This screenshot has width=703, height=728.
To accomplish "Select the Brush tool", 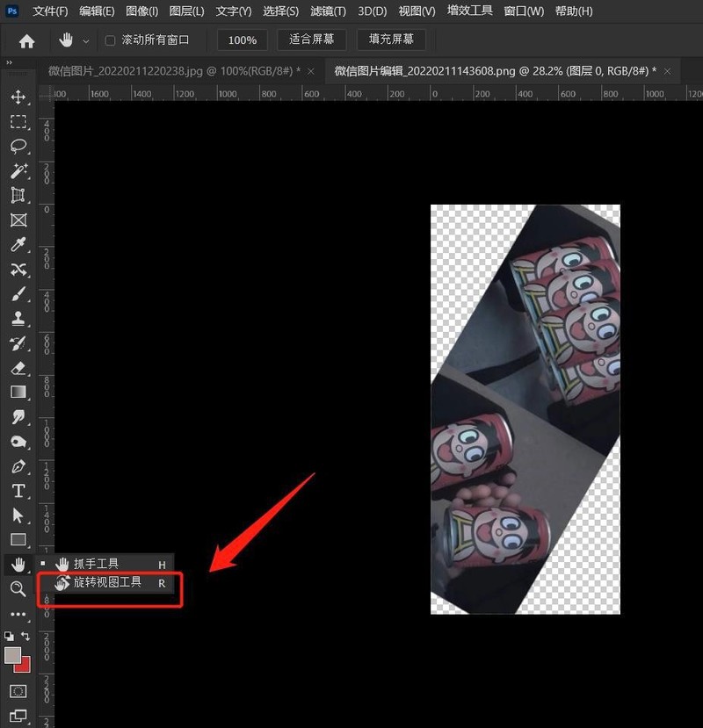I will [18, 294].
